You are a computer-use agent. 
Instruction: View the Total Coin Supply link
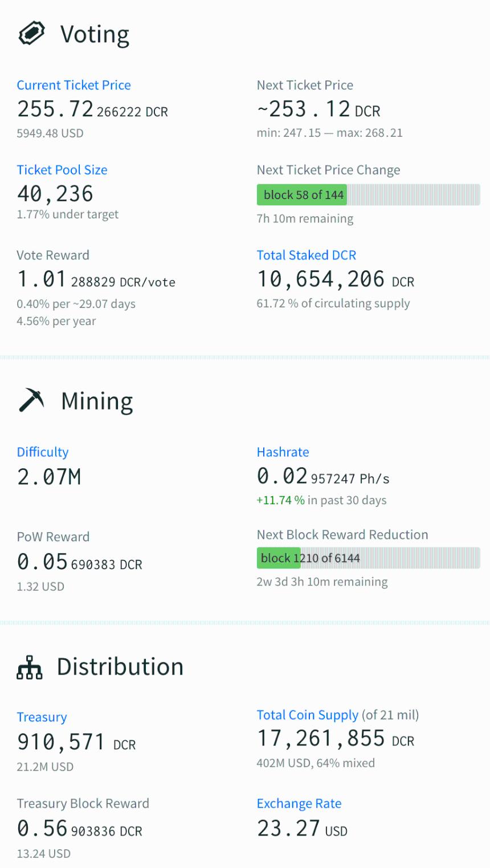(x=308, y=714)
